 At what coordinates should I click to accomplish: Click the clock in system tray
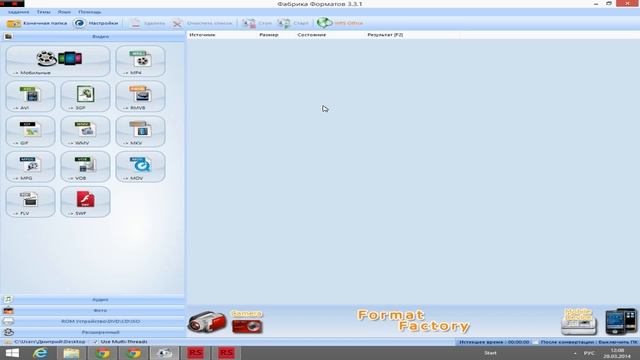[617, 353]
